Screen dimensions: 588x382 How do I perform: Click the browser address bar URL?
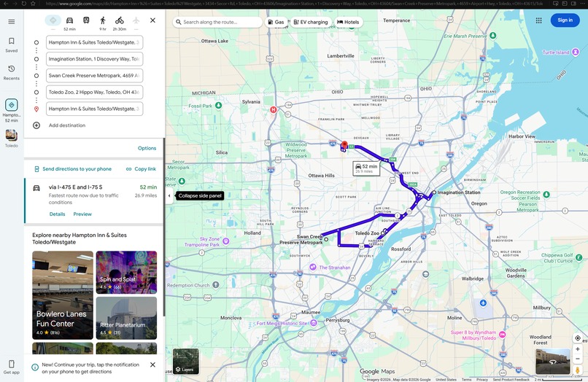click(x=295, y=4)
